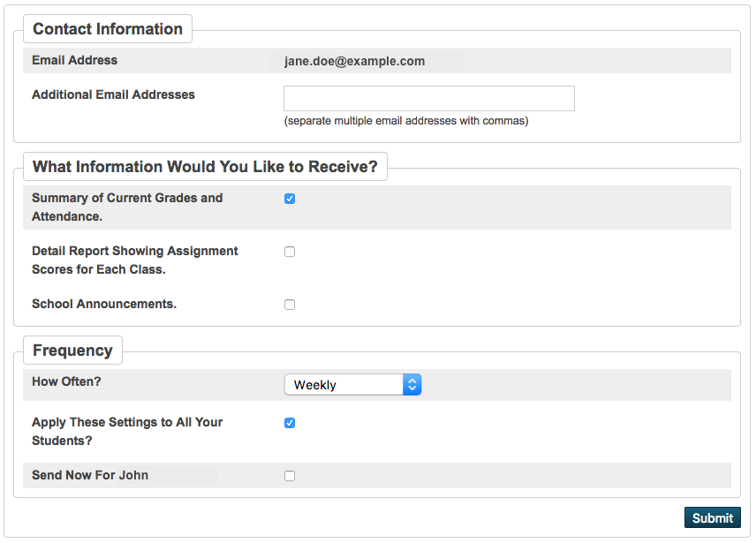Select the Contact Information section heading
The width and height of the screenshot is (756, 543).
[108, 29]
